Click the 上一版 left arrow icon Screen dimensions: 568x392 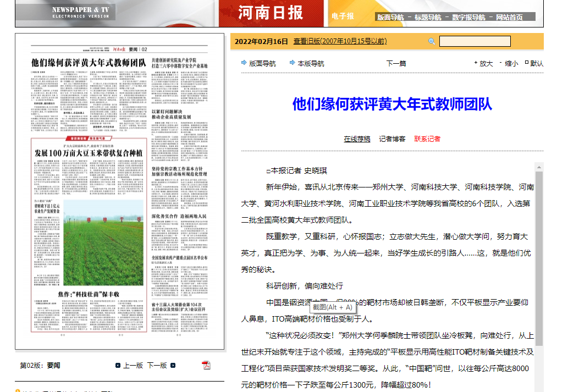click(x=118, y=366)
